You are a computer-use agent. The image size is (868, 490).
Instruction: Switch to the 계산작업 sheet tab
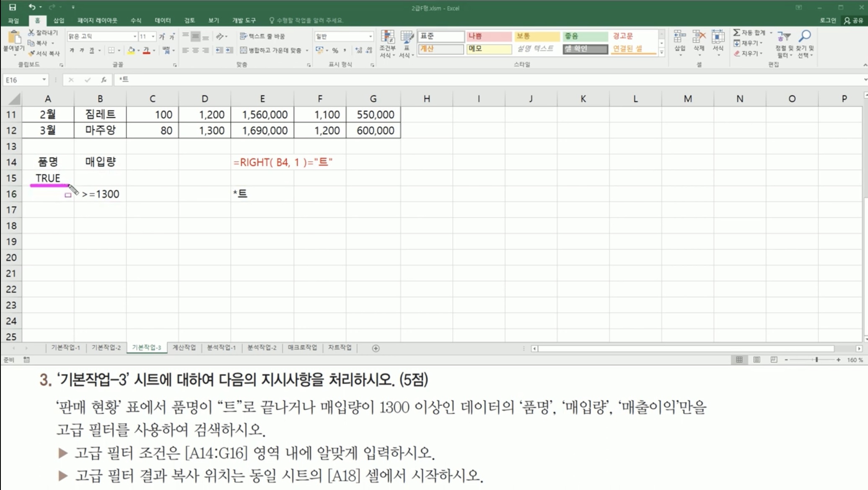point(184,348)
